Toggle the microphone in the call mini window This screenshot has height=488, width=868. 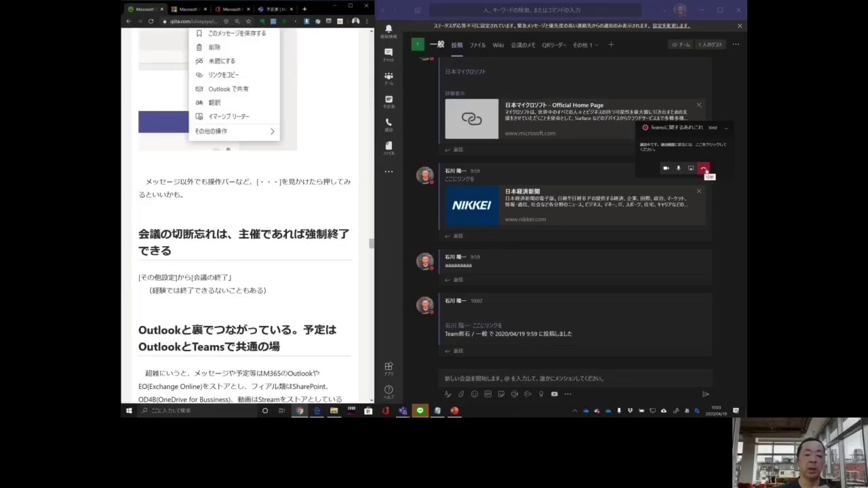click(x=678, y=168)
